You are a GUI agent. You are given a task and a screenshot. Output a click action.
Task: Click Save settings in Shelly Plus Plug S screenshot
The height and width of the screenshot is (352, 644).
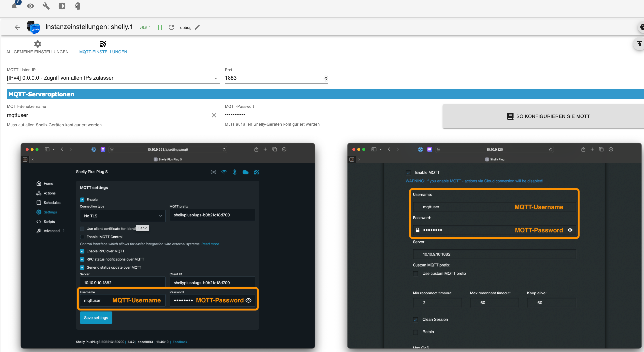[x=96, y=318]
